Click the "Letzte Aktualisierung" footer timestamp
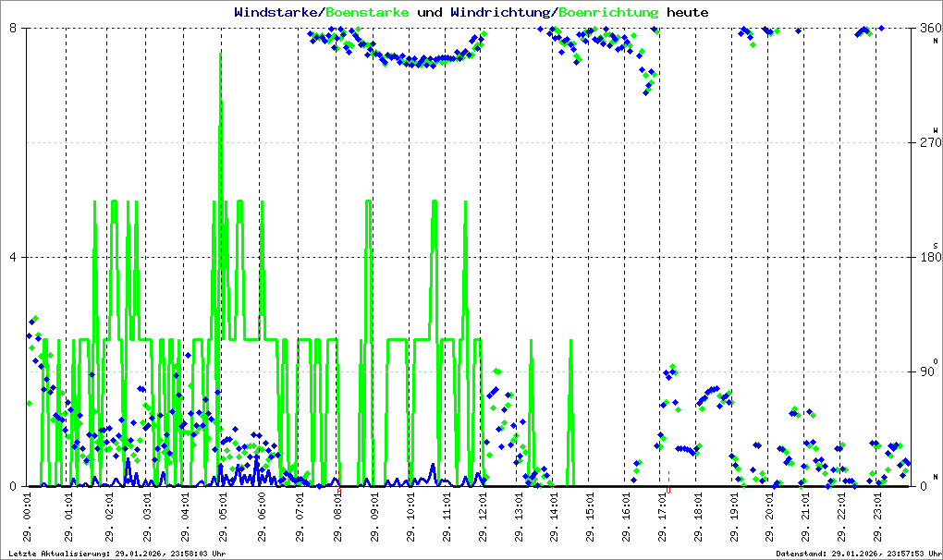Image resolution: width=943 pixels, height=560 pixels. coord(117,554)
